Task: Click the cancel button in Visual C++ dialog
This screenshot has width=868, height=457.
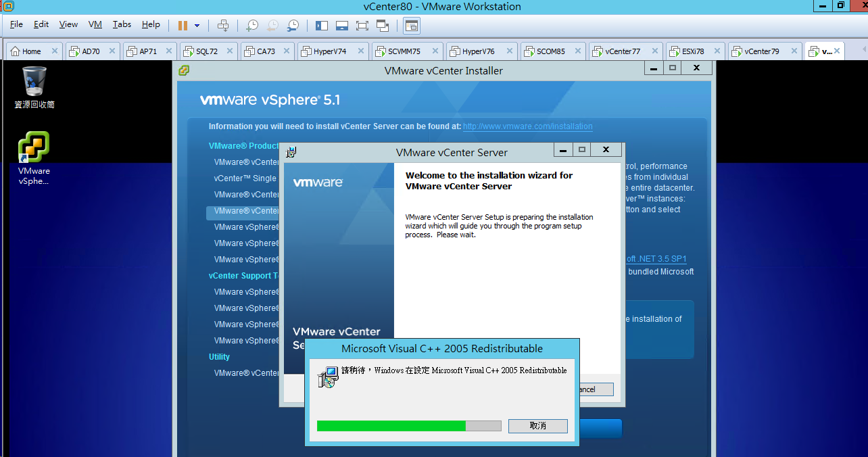Action: coord(538,426)
